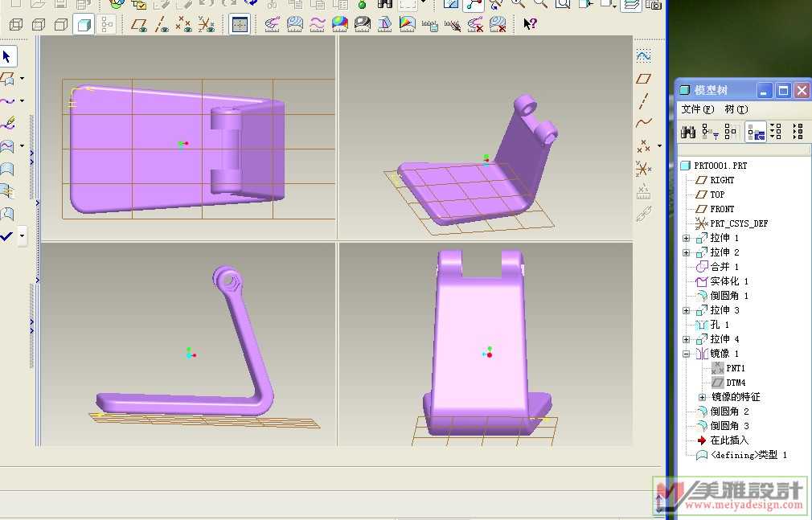Toggle datum planes display in top toolbar
This screenshot has width=812, height=520.
[139, 25]
